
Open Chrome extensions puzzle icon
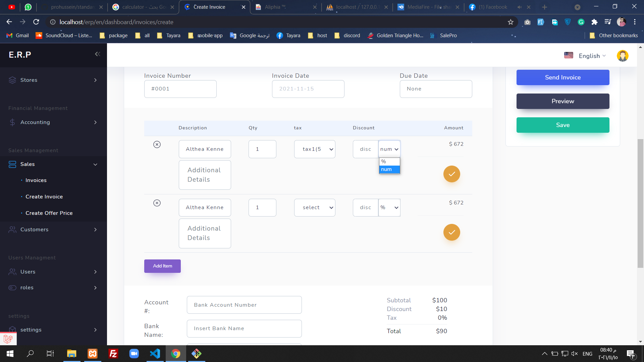[594, 22]
